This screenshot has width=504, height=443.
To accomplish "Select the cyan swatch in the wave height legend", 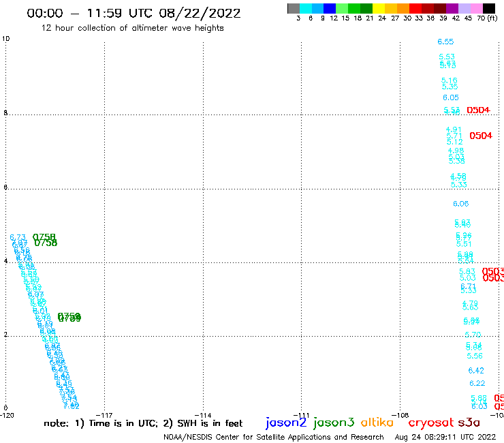I will pyautogui.click(x=306, y=8).
